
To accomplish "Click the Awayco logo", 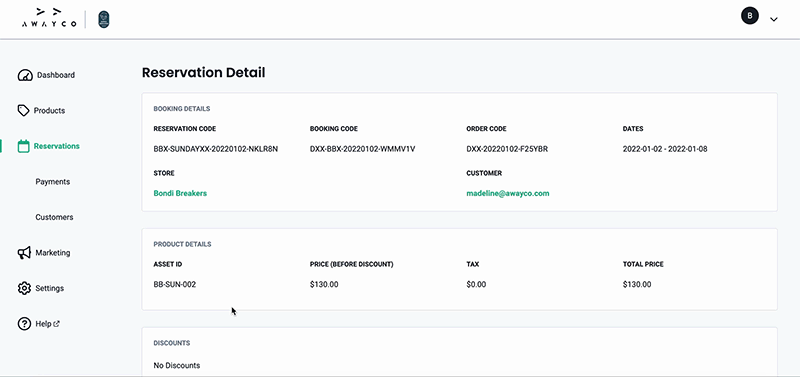I will (49, 18).
